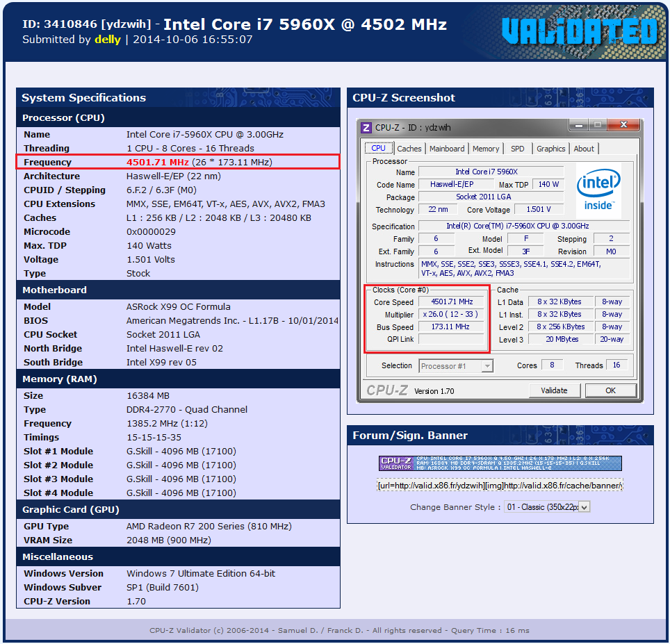Click the Technology 22 nm value
The image size is (670, 644).
[x=438, y=209]
